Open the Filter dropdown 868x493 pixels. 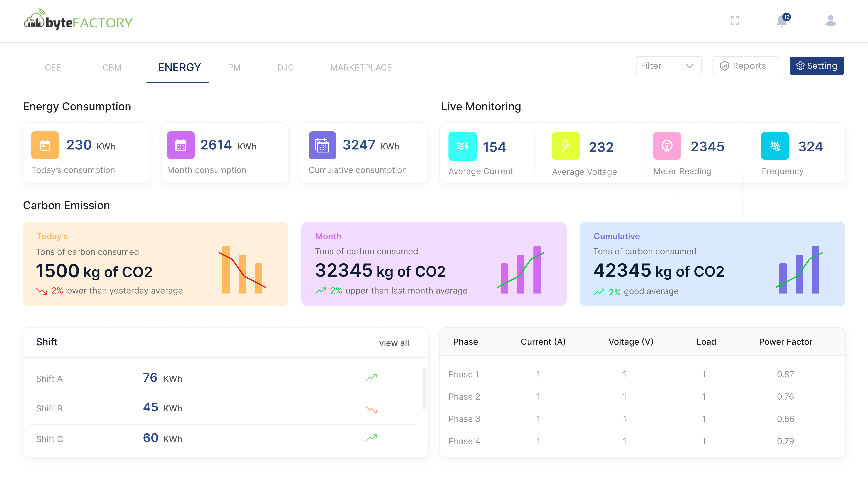point(668,66)
